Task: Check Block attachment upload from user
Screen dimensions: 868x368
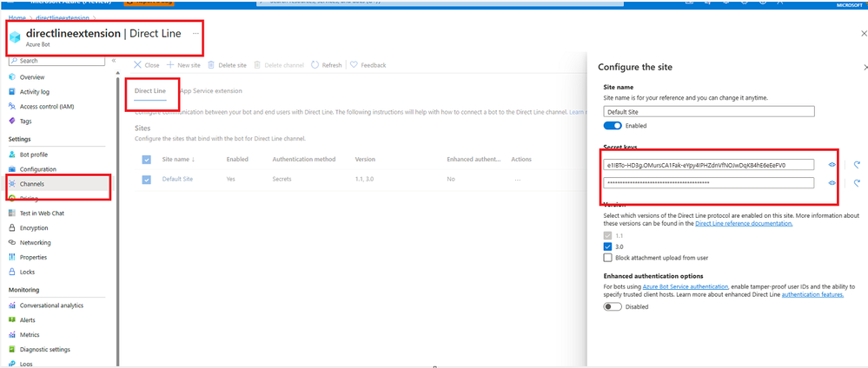Action: tap(608, 258)
